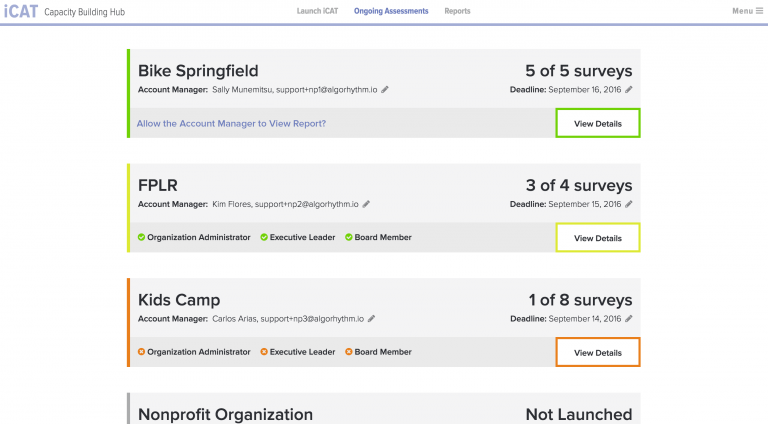View Details for FPLR
Screen dimensions: 768x424
pyautogui.click(x=597, y=238)
